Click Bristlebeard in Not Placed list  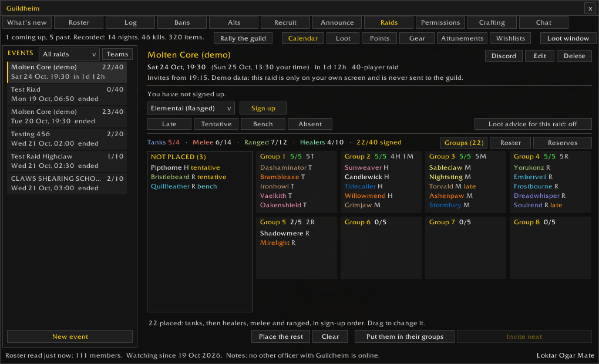coord(189,177)
